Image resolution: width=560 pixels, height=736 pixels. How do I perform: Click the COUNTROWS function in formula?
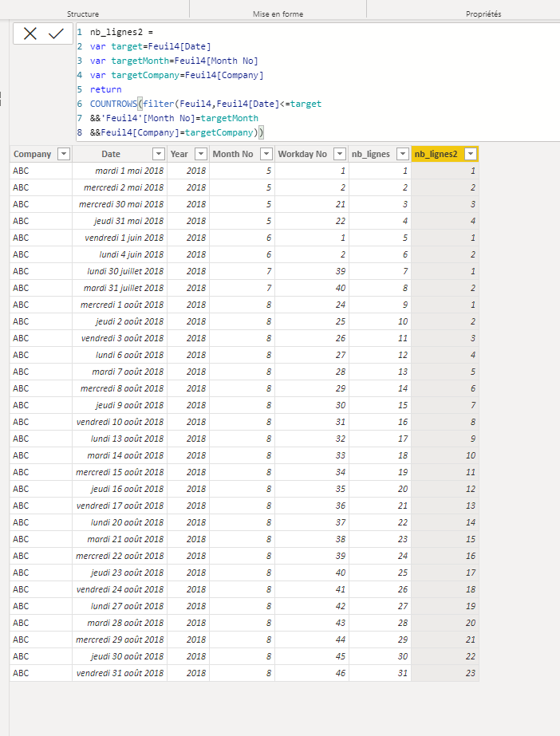(113, 104)
